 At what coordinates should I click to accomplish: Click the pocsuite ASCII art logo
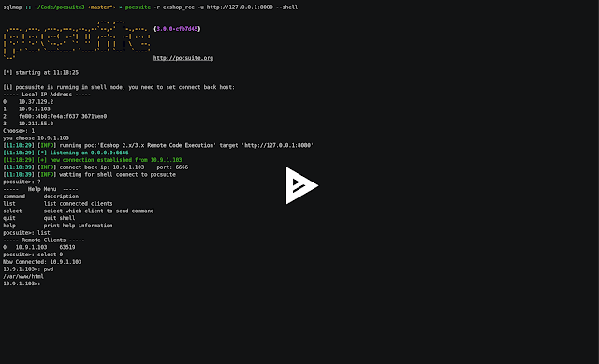click(x=77, y=40)
